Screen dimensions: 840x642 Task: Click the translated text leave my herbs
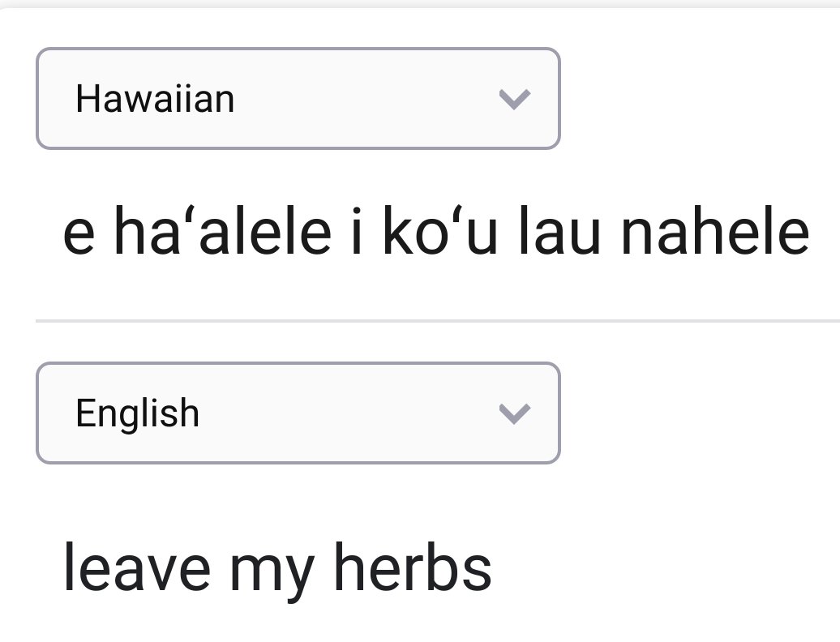(277, 569)
